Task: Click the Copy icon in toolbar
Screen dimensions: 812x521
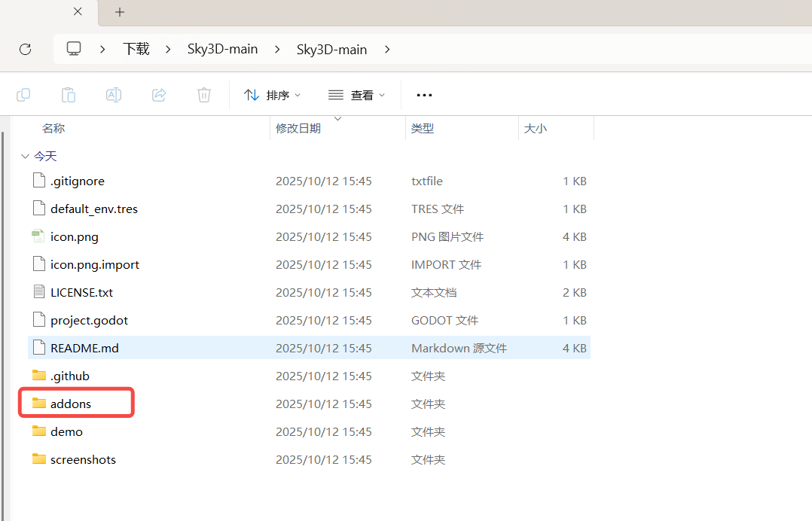Action: click(x=23, y=95)
